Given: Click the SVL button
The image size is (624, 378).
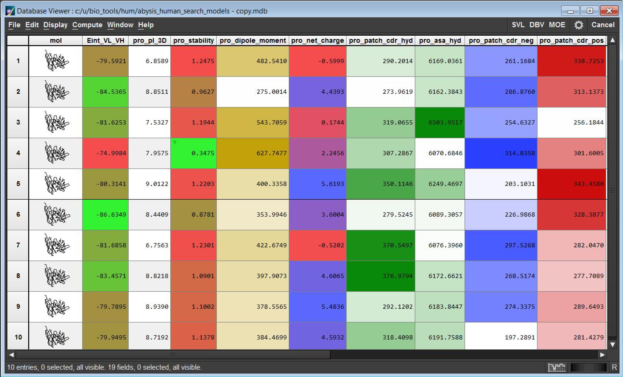Looking at the screenshot, I should tap(518, 25).
